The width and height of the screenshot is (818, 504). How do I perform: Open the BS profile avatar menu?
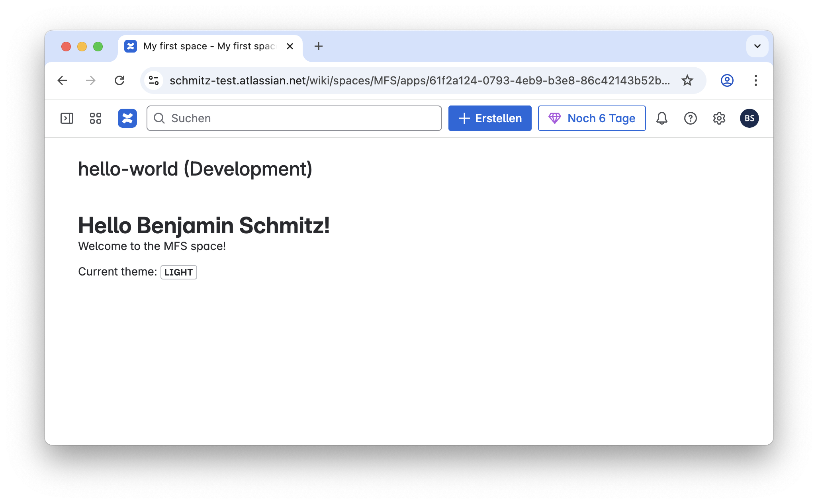click(x=750, y=118)
